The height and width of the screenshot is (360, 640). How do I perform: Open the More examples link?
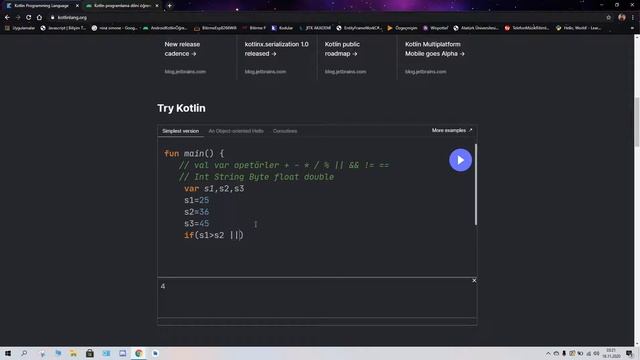tap(452, 130)
